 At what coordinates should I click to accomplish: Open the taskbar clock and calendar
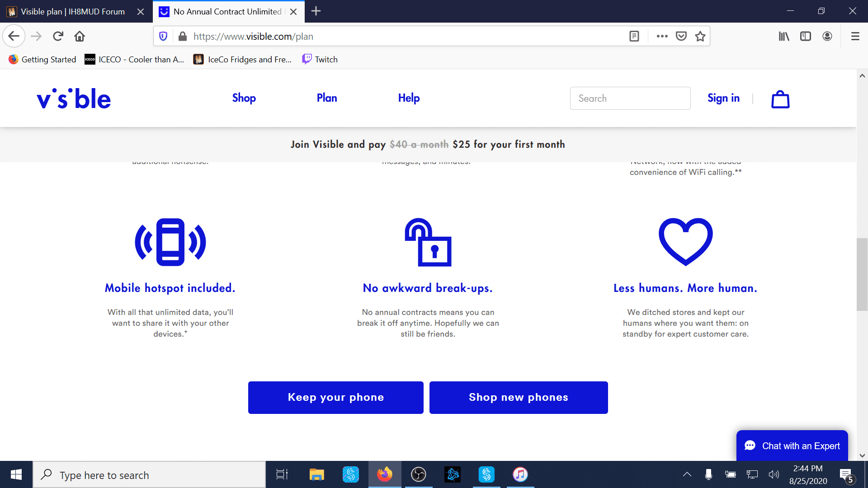point(808,475)
